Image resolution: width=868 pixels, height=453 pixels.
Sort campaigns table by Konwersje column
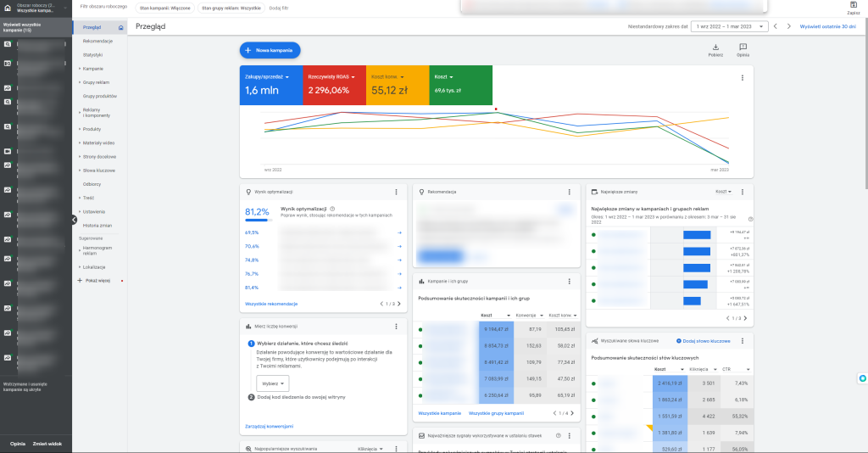[529, 315]
